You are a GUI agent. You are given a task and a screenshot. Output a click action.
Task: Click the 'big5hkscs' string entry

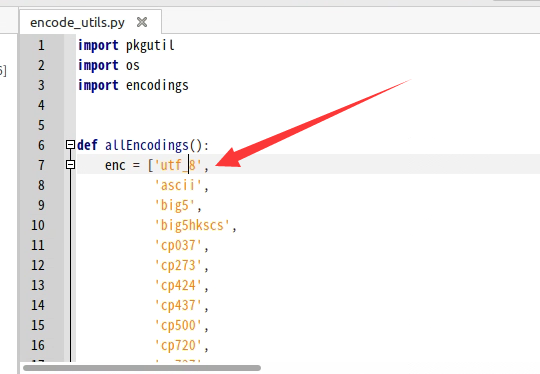pos(192,225)
